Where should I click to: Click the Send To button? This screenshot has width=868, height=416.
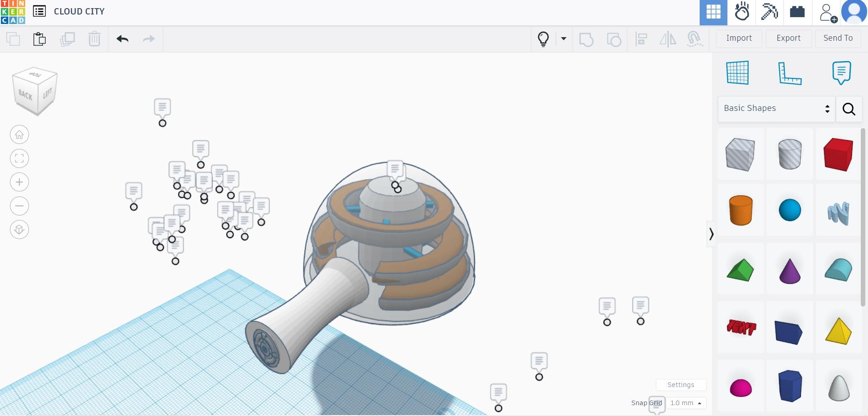(x=838, y=38)
